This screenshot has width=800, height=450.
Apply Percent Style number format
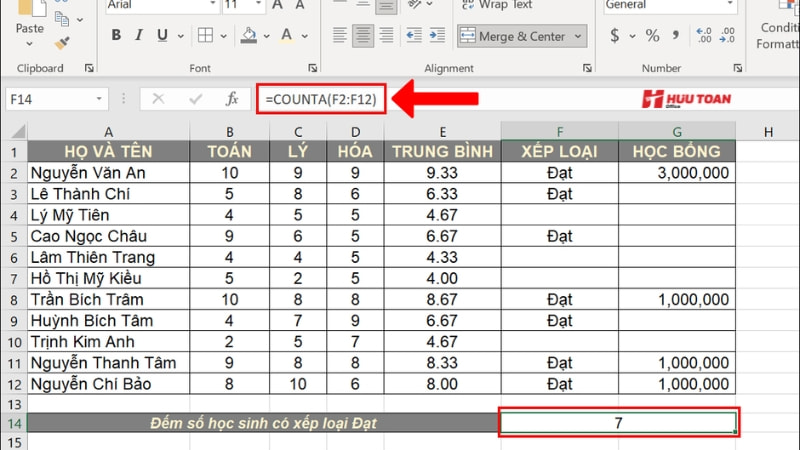pyautogui.click(x=652, y=36)
